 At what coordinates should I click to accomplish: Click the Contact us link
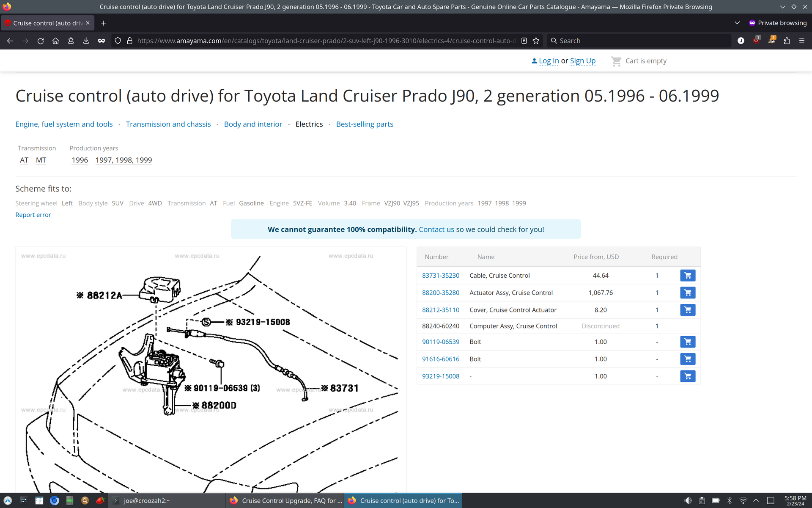pyautogui.click(x=436, y=229)
